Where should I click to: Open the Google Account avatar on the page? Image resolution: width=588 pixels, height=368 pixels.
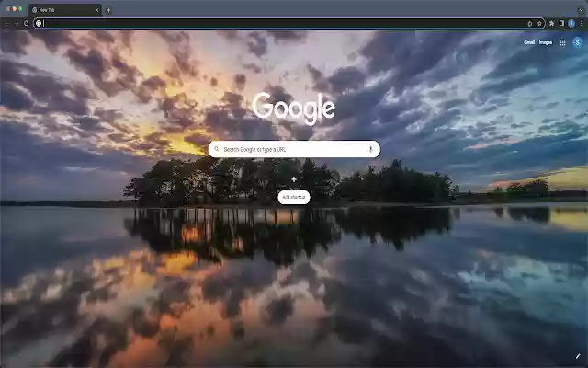click(578, 42)
